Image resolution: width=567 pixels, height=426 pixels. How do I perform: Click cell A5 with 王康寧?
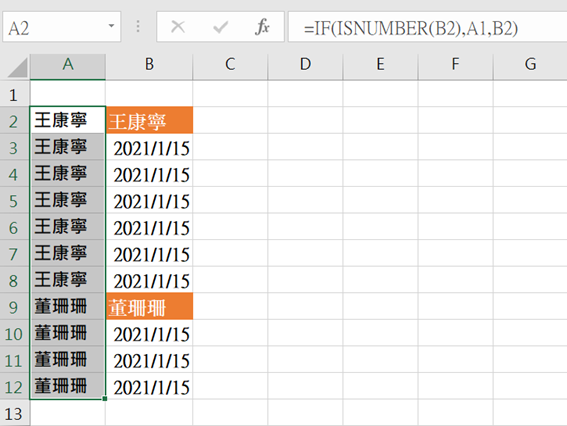coord(68,200)
